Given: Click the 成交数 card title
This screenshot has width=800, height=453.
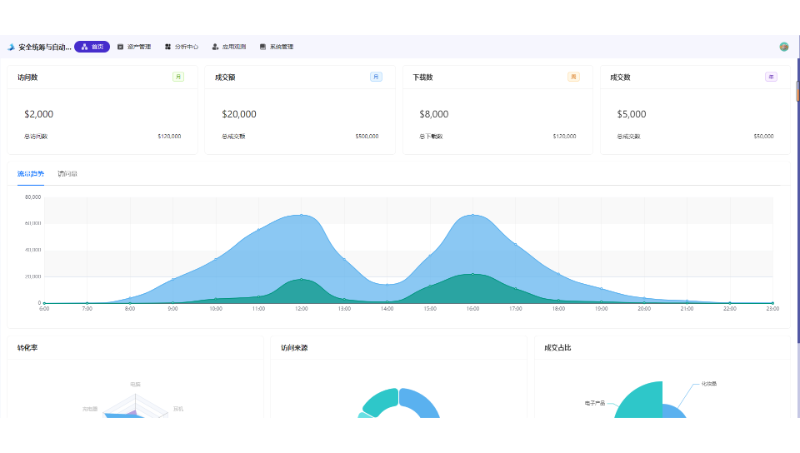Looking at the screenshot, I should point(620,78).
